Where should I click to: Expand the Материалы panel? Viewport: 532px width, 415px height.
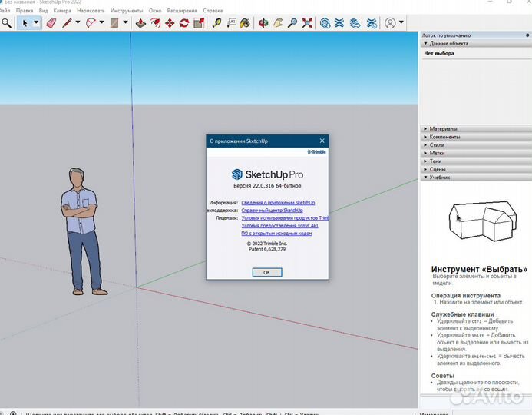click(476, 128)
